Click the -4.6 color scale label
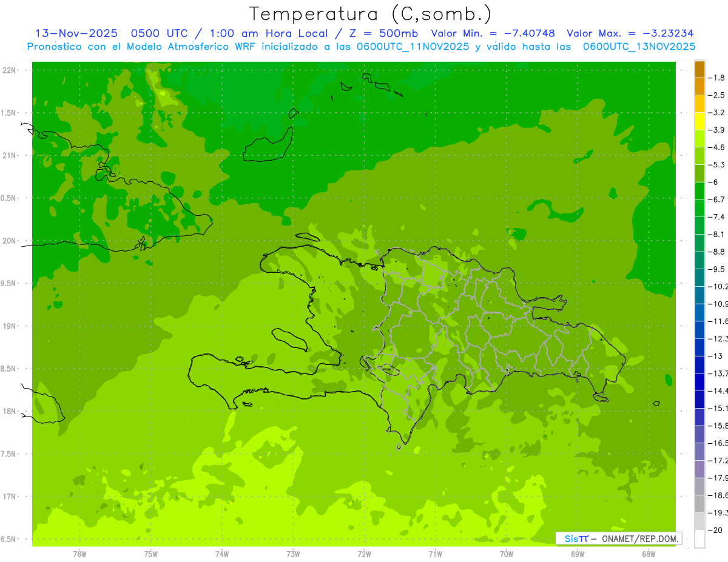This screenshot has width=728, height=562. point(718,147)
